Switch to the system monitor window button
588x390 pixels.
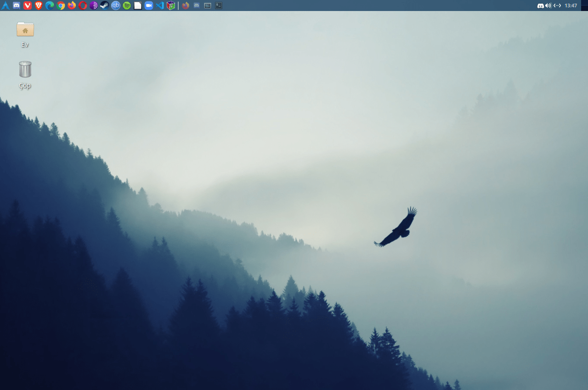208,6
